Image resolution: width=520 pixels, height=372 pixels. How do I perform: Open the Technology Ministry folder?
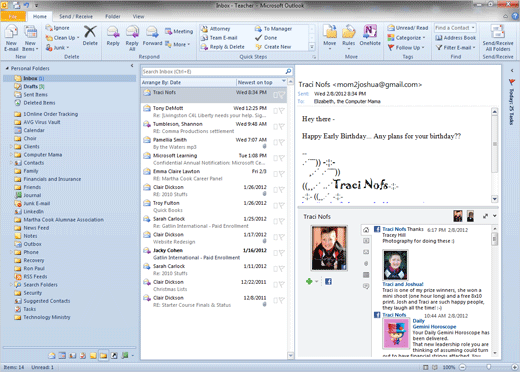47,317
